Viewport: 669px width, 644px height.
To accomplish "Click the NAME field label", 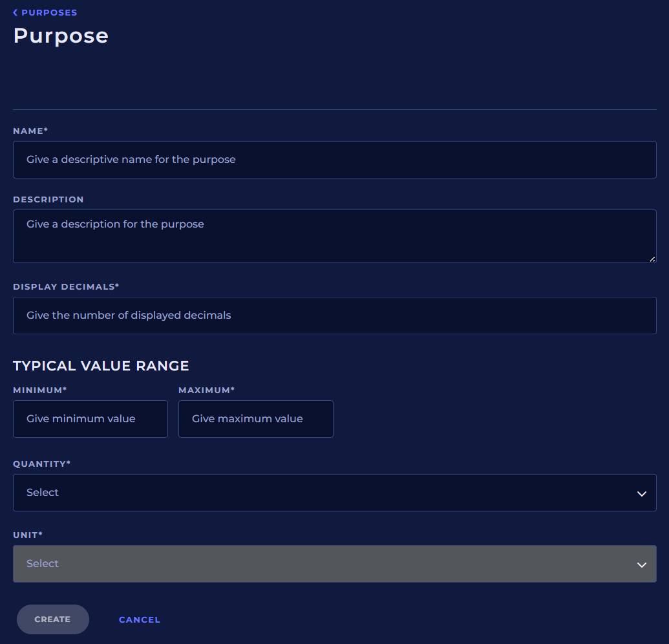I will [30, 131].
